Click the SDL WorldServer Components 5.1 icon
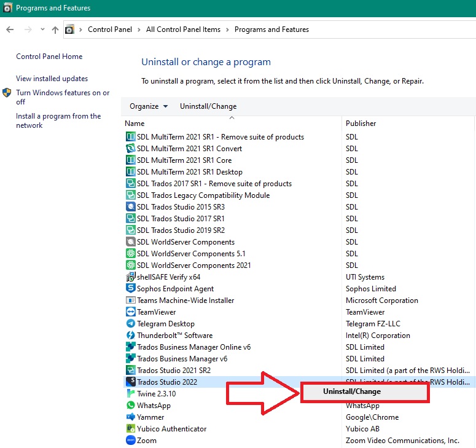 click(x=131, y=253)
